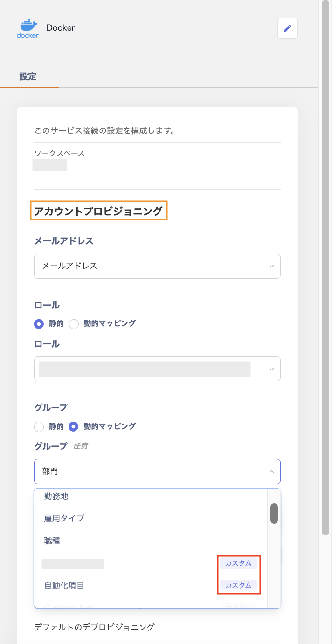
Task: Open the 設定 tab
Action: (x=28, y=77)
